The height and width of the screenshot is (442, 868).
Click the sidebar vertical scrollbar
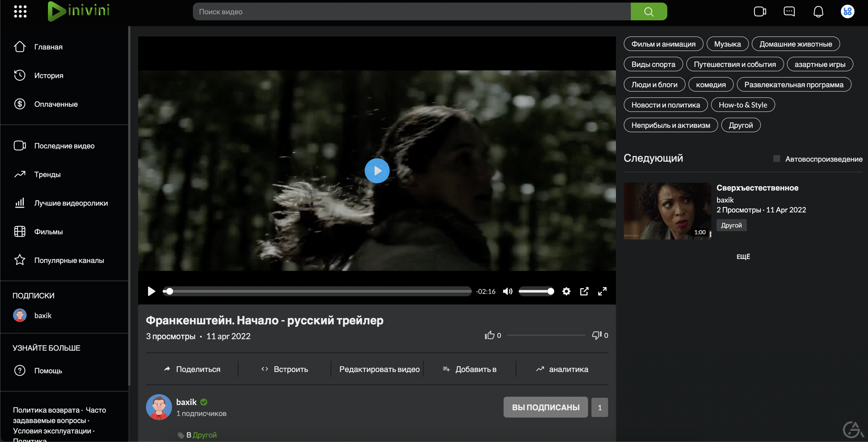(x=129, y=206)
